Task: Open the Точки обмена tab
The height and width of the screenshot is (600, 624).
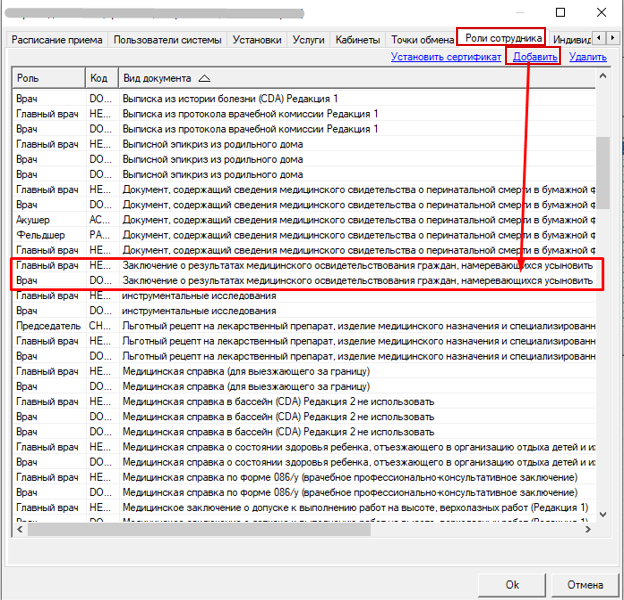Action: pyautogui.click(x=422, y=40)
